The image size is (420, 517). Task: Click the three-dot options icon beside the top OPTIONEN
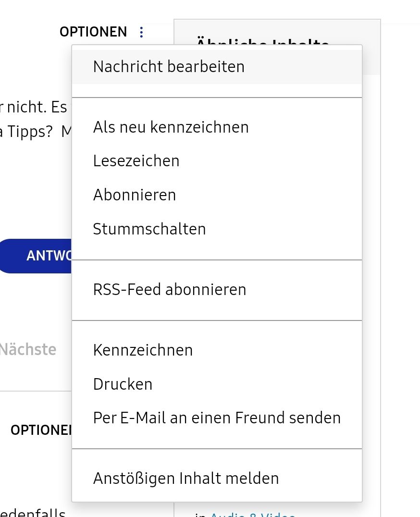pyautogui.click(x=141, y=32)
